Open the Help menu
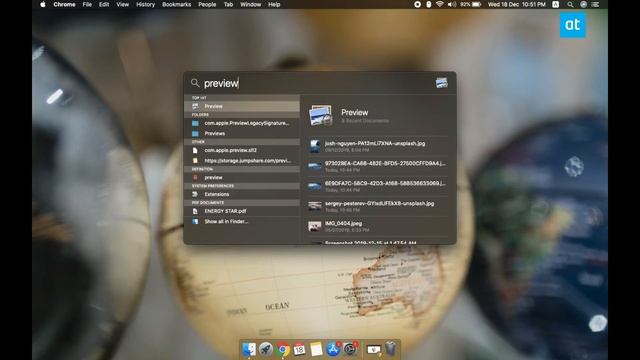Viewport: 640px width, 360px height. [x=274, y=4]
